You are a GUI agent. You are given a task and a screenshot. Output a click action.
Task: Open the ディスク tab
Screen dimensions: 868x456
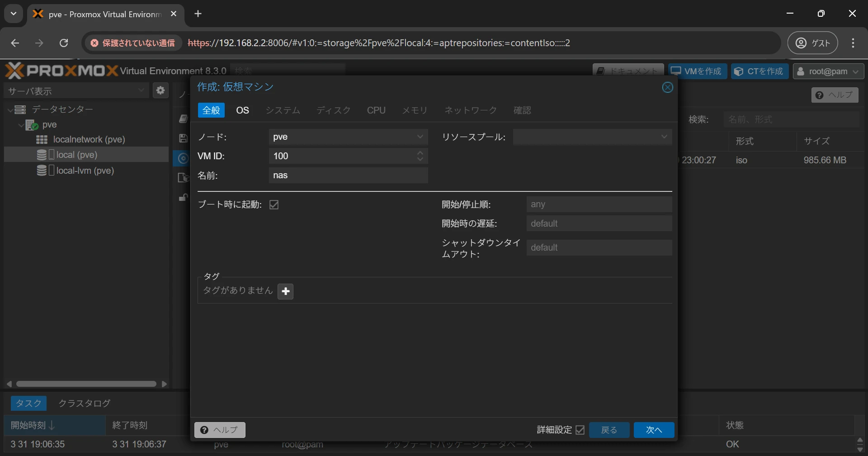pos(333,110)
